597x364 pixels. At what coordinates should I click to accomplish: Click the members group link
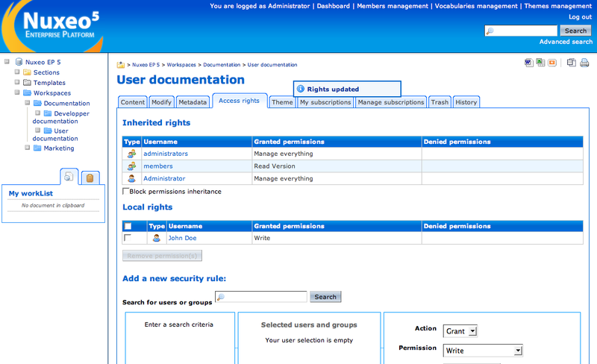158,166
